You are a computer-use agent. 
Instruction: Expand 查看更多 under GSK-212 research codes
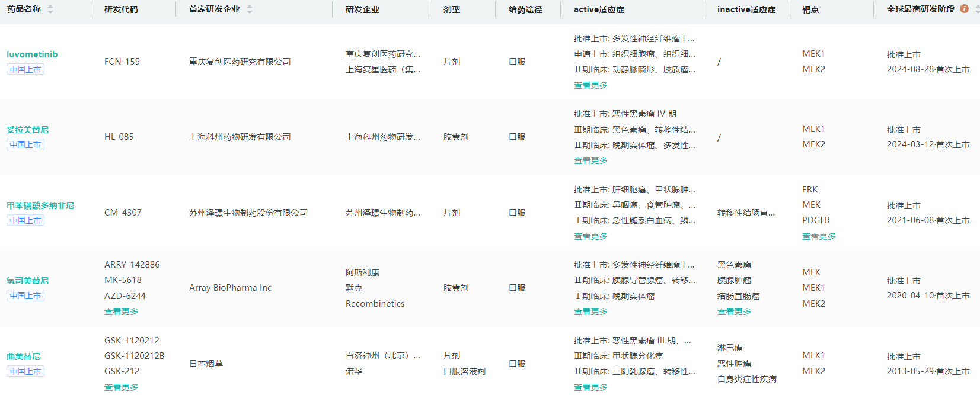[x=121, y=387]
